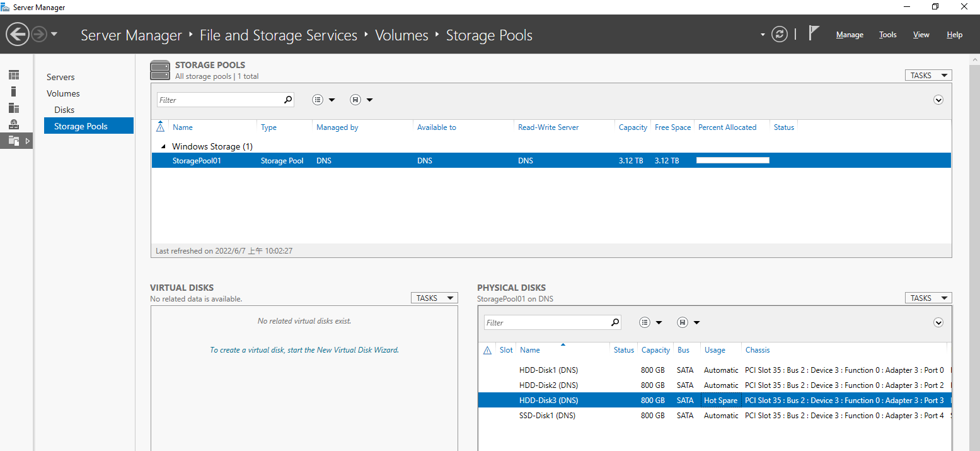Click the New Virtual Disk Wizard link
The image size is (980, 451).
tap(304, 349)
